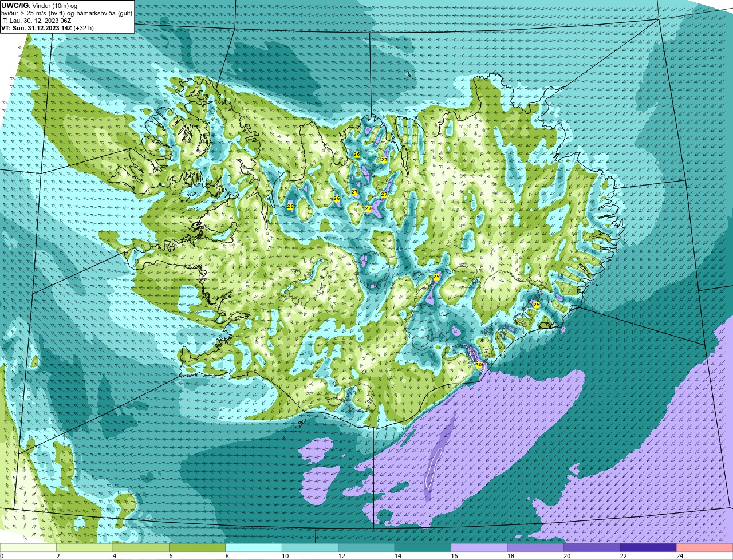
Task: Select the "16" tick on the legend scale
Action: point(454,556)
